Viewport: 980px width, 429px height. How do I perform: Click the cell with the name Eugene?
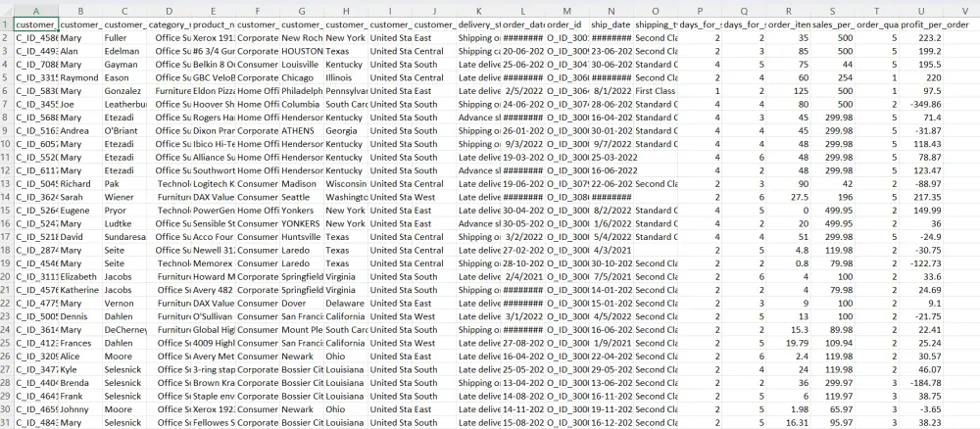pyautogui.click(x=80, y=211)
